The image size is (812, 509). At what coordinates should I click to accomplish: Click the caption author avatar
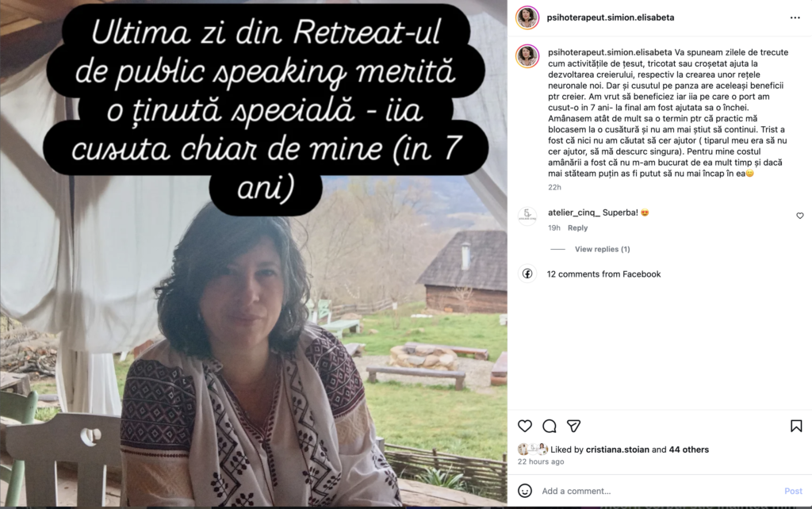(x=527, y=56)
